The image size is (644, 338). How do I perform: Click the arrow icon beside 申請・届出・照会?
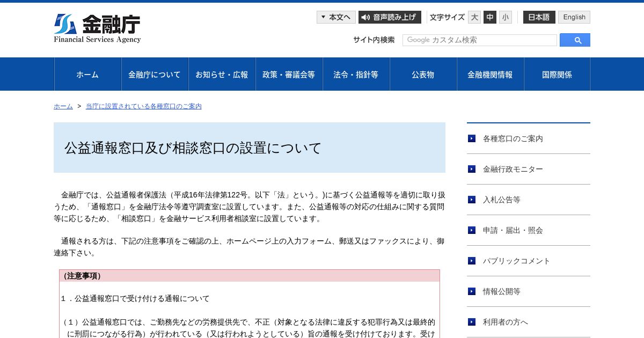point(472,230)
